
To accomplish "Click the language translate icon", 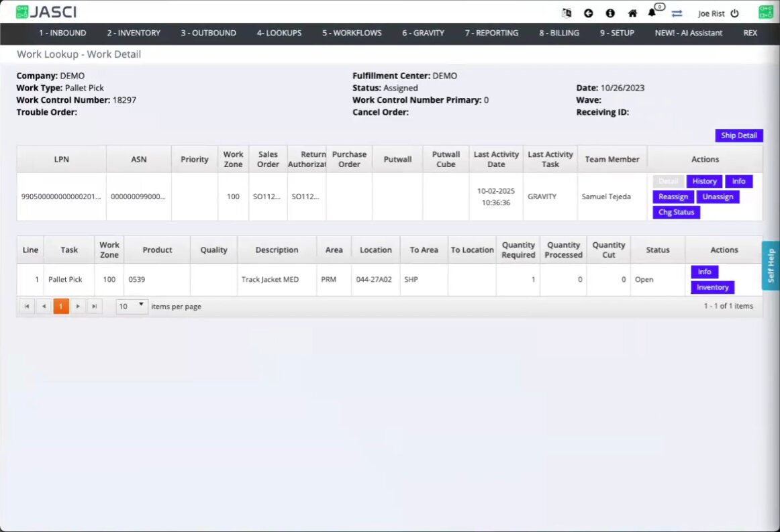I will click(567, 13).
